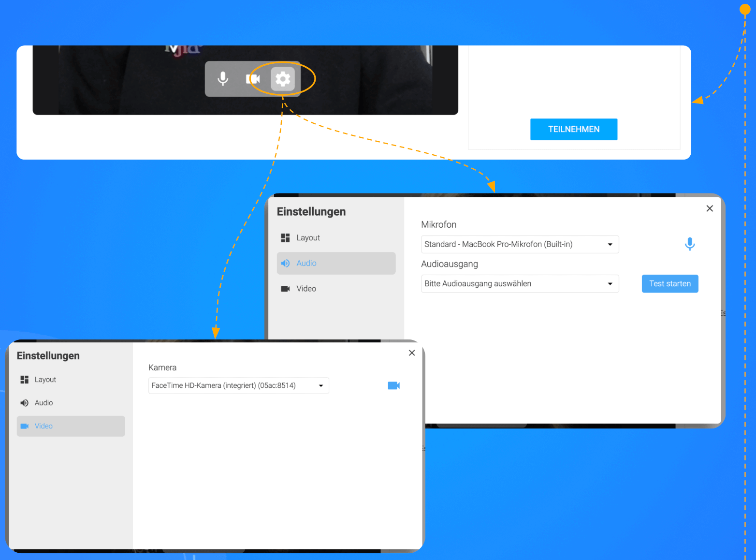Mute the microphone in video preview toolbar
This screenshot has width=756, height=560.
pyautogui.click(x=223, y=79)
